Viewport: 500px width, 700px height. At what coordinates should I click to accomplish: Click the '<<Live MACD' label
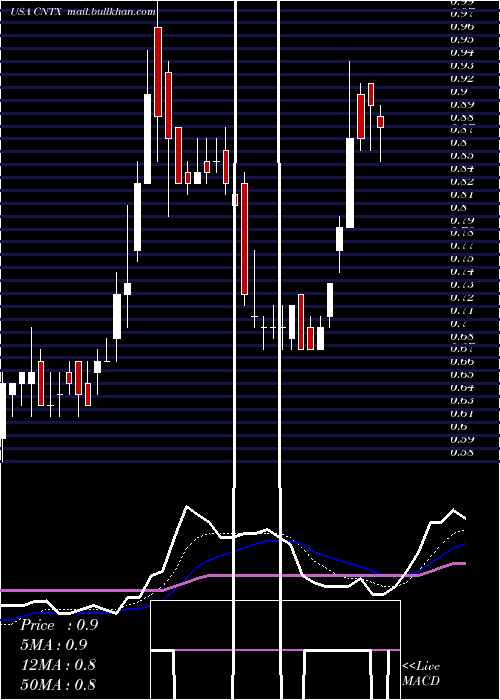point(421,674)
